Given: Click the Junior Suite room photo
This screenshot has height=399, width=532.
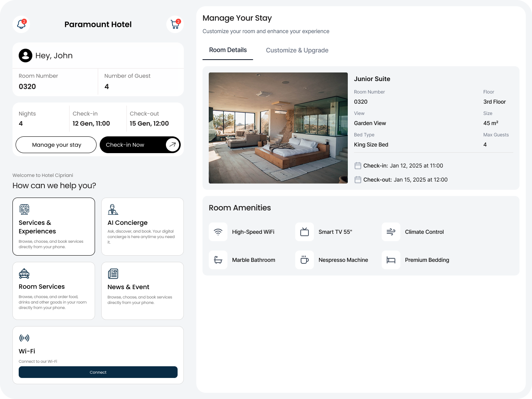Looking at the screenshot, I should (278, 128).
